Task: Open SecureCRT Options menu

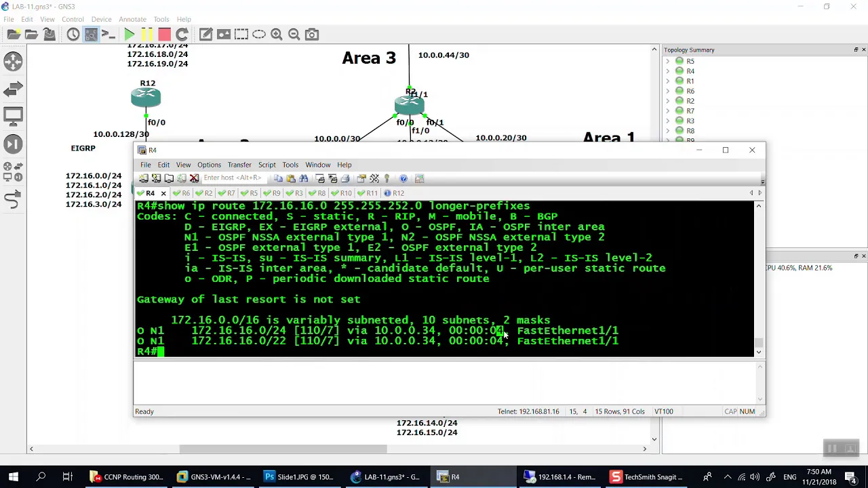Action: 209,165
